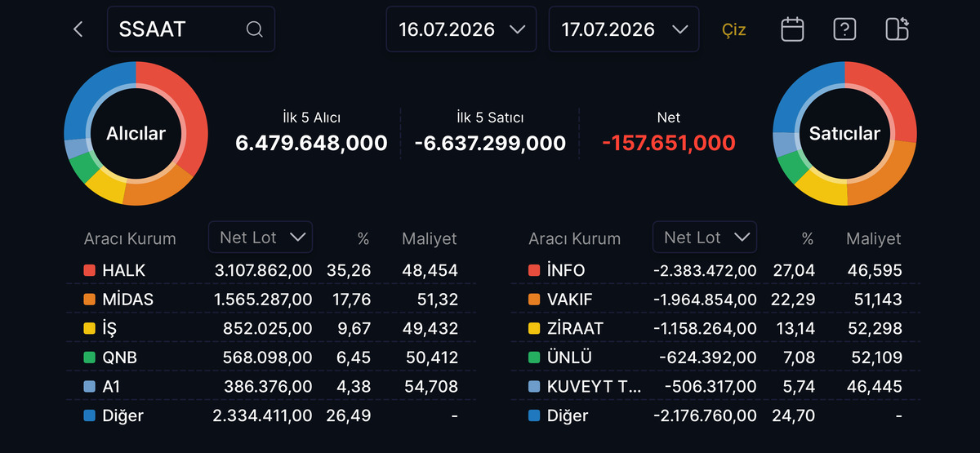Viewport: 980px width, 453px height.
Task: Click the search magnifier icon
Action: pyautogui.click(x=254, y=29)
